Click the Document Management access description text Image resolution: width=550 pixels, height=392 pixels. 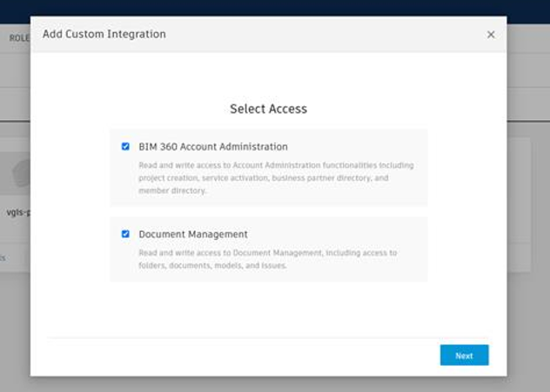click(268, 259)
